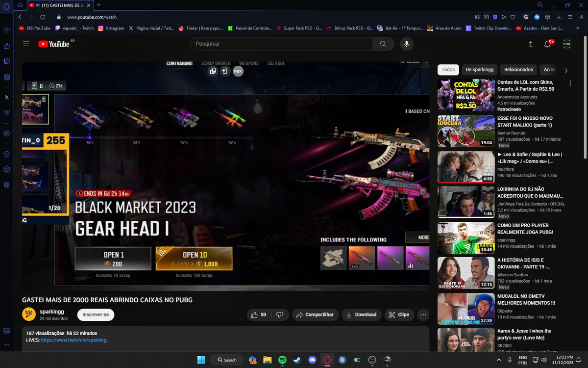Close the current YouTube tab
Screen dimensions: 588x368
(88, 5)
